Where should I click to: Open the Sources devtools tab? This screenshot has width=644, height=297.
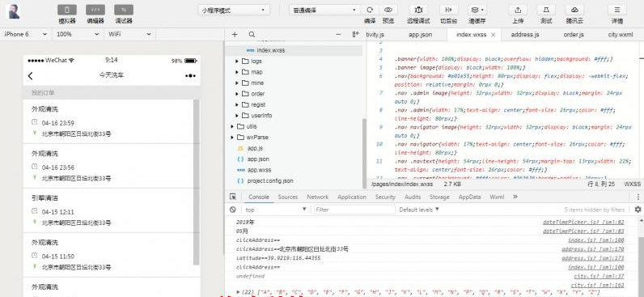287,197
